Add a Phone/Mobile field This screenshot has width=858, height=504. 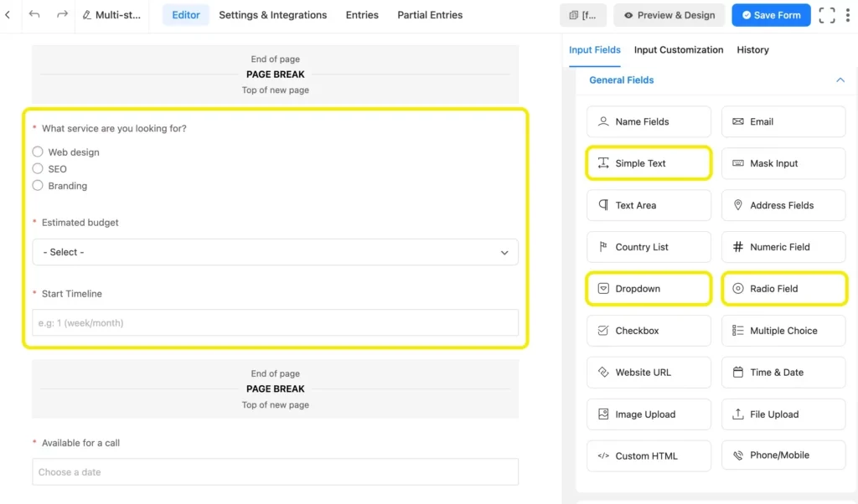pyautogui.click(x=783, y=455)
